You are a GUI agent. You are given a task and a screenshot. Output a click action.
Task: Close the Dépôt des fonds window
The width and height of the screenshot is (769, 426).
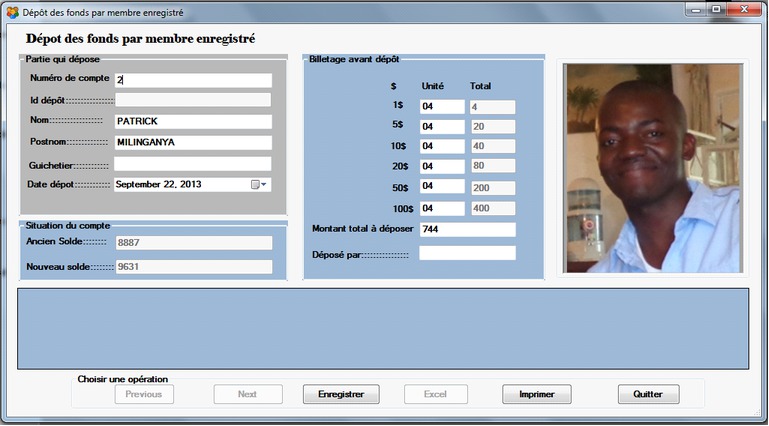[744, 10]
